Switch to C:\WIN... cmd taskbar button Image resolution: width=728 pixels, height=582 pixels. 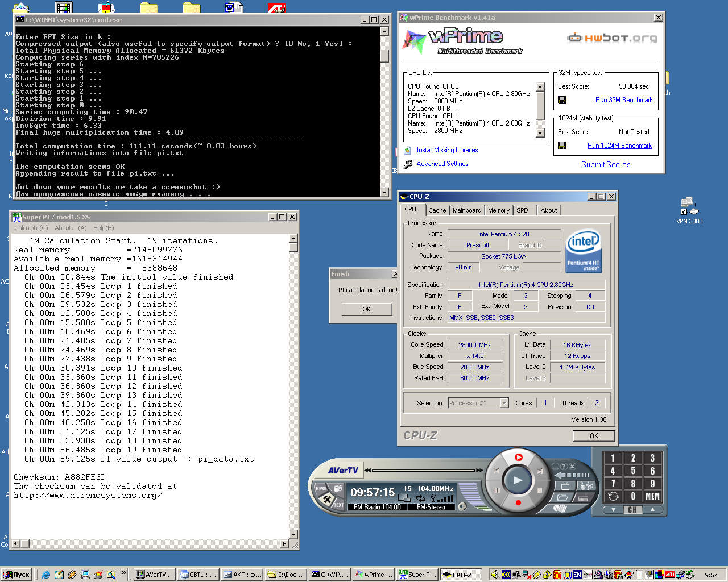[x=330, y=575]
